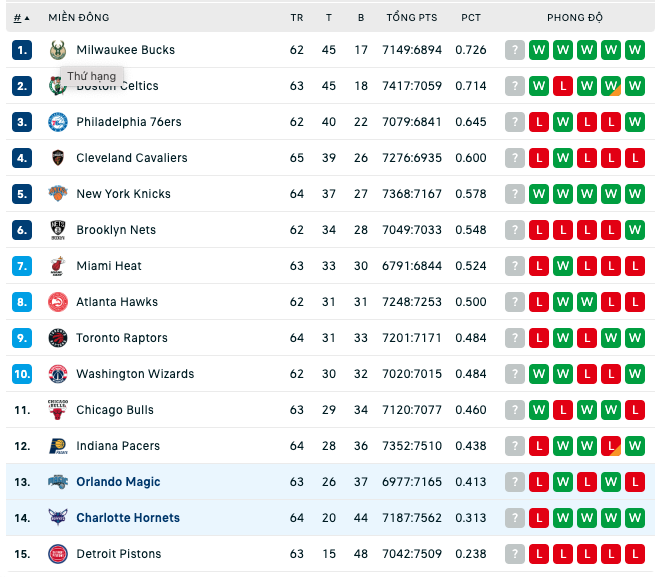
Task: Click the Detroit Pistons logo icon
Action: tap(58, 554)
